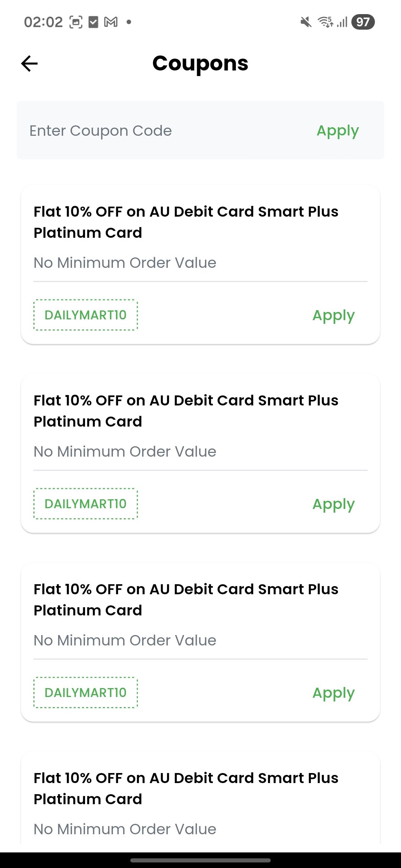Tap the second DAILYMART10 code box

(x=86, y=504)
